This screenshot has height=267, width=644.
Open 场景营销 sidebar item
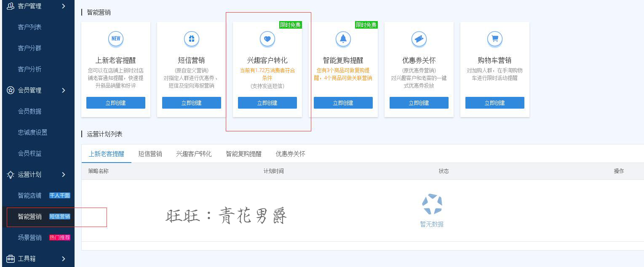[x=29, y=238]
